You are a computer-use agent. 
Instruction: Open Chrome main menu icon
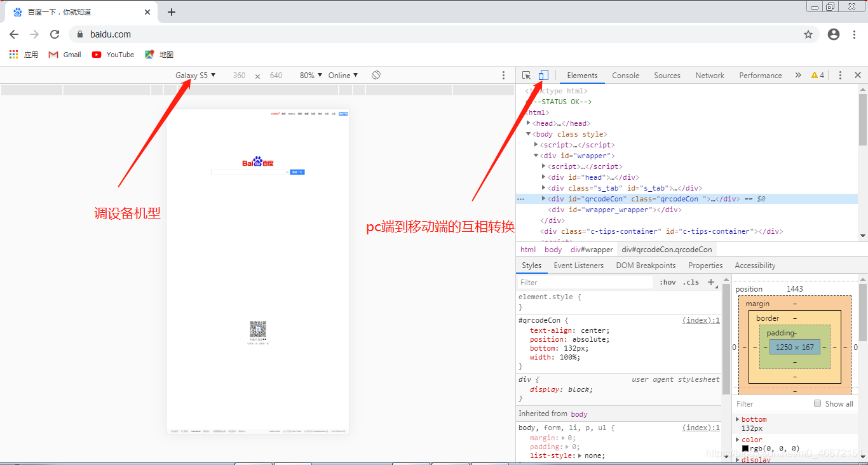853,34
